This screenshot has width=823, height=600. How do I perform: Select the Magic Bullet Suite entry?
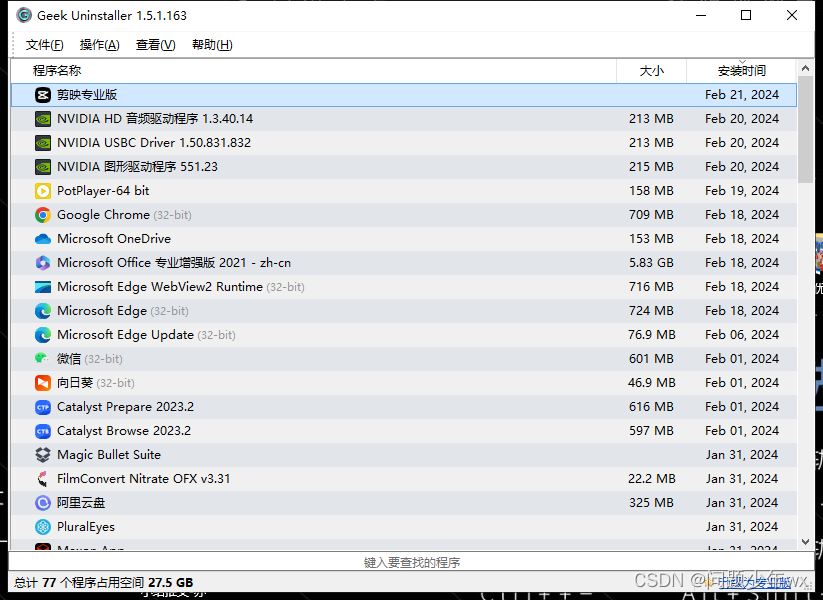109,455
